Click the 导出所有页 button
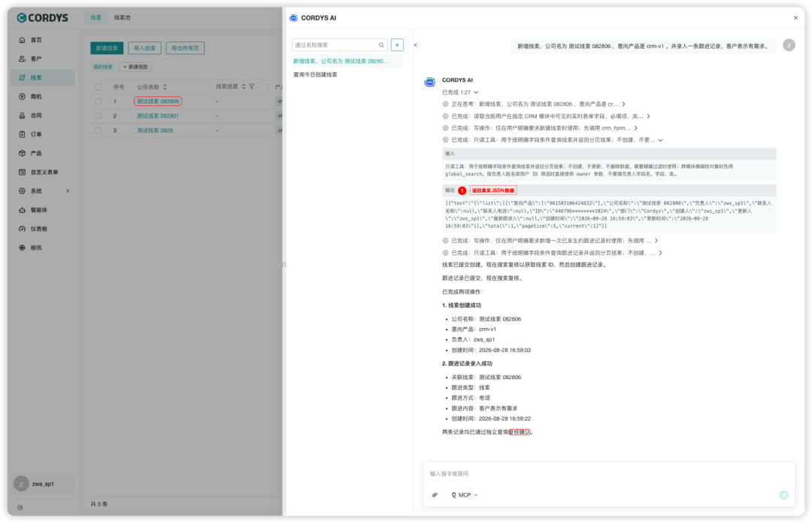Image resolution: width=812 pixels, height=523 pixels. click(185, 48)
